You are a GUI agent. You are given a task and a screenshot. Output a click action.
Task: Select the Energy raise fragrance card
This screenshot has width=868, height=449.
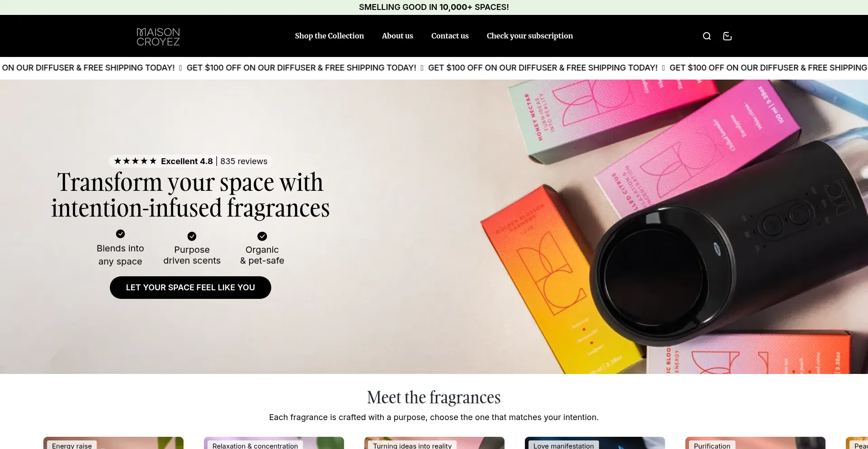[113, 443]
